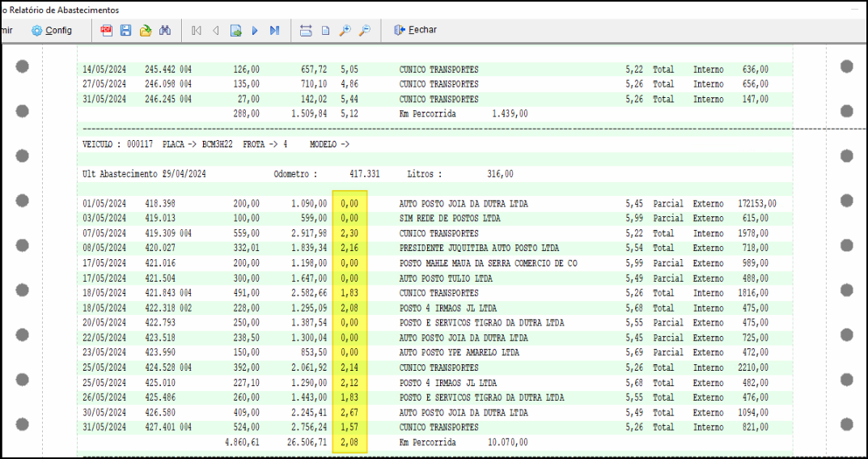Viewport: 868px width, 459px height.
Task: Click value 172153,00 in last column
Action: [x=757, y=204]
